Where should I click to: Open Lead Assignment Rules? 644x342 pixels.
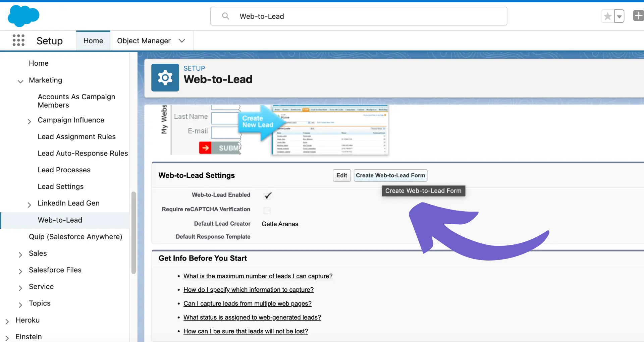[76, 136]
